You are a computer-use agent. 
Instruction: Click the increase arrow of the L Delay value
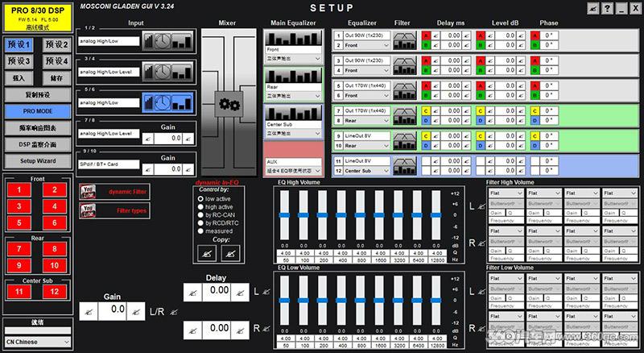240,293
